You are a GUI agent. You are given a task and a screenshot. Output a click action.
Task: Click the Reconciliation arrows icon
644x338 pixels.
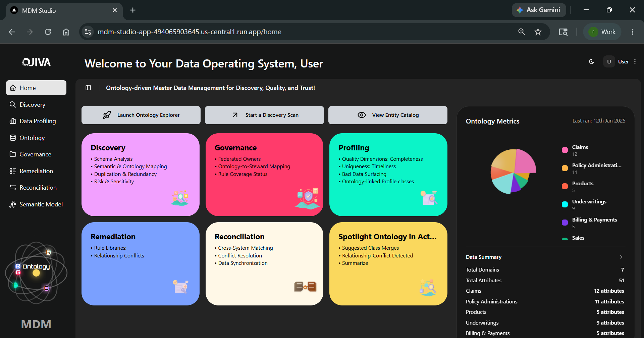(13, 187)
